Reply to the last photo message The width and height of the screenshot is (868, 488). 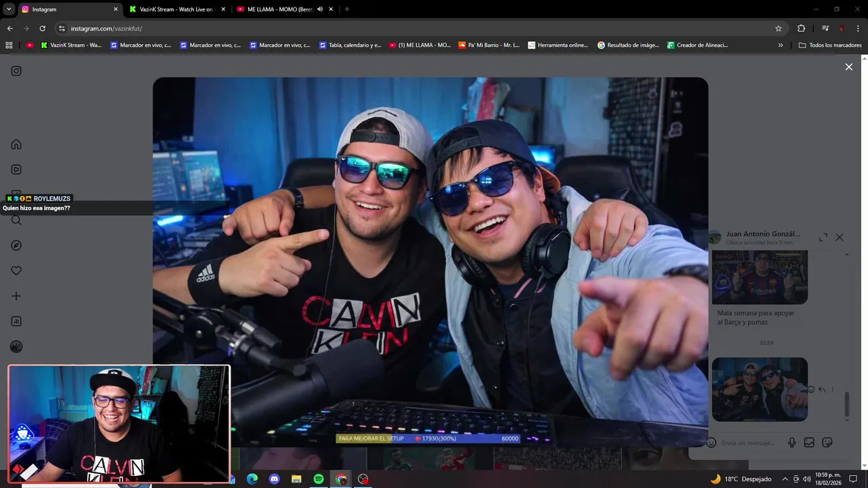(822, 390)
